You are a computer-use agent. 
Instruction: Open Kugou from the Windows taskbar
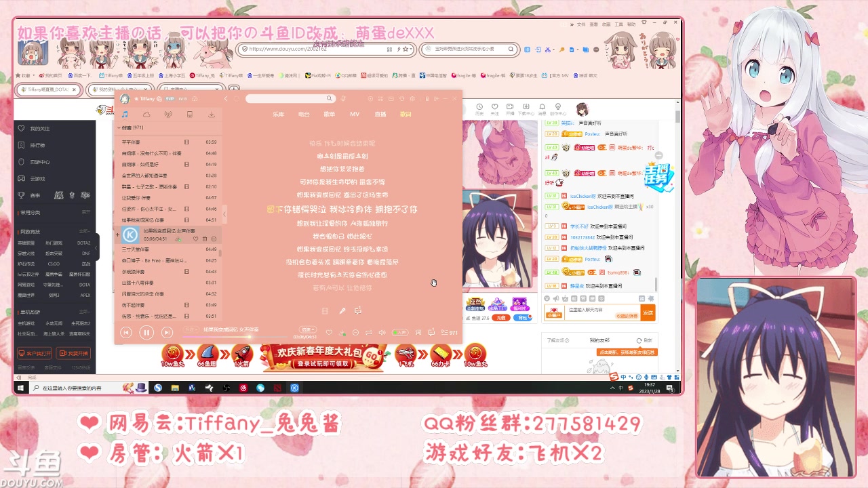pyautogui.click(x=294, y=388)
